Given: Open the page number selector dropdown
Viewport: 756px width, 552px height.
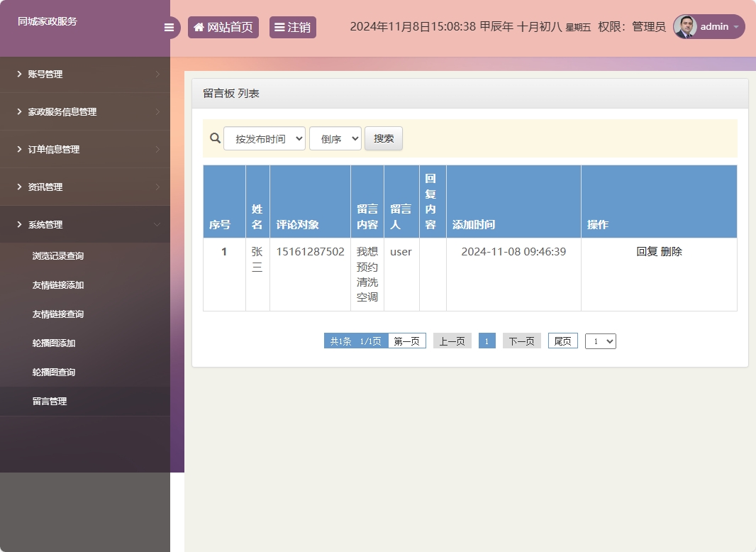Looking at the screenshot, I should pyautogui.click(x=600, y=341).
